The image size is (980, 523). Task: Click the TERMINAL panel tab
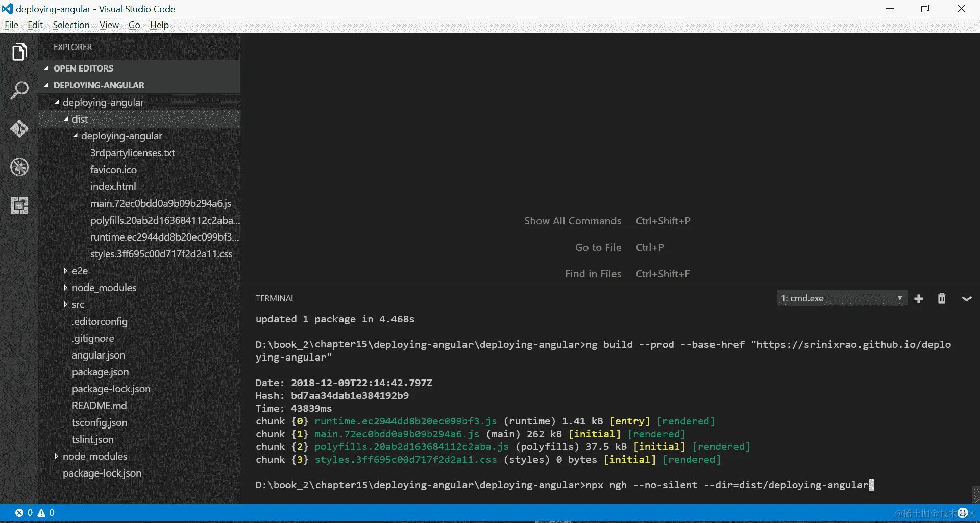point(275,298)
